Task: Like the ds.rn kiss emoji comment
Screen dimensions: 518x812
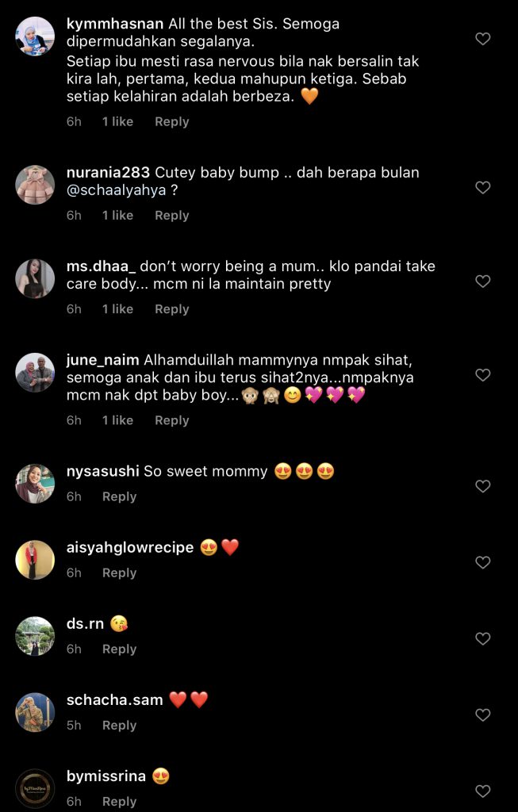Action: click(x=483, y=638)
